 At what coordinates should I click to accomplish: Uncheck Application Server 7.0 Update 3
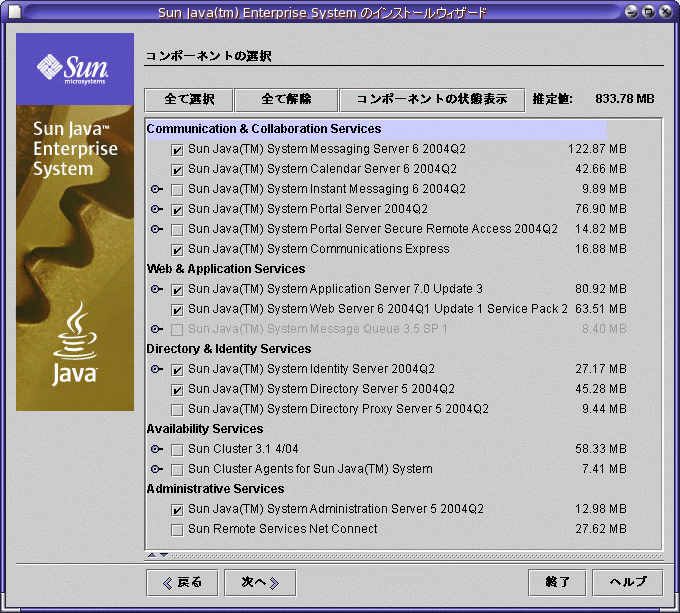(177, 290)
